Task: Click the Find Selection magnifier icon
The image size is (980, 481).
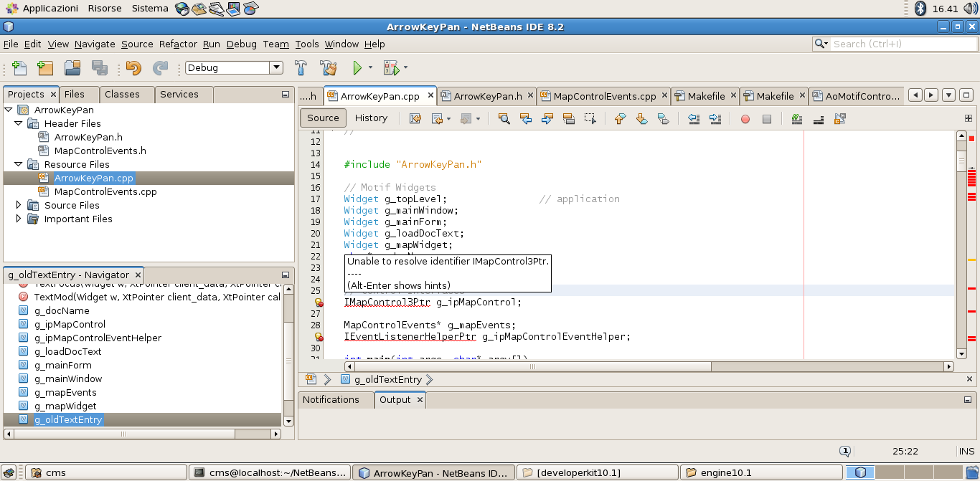Action: coord(504,119)
